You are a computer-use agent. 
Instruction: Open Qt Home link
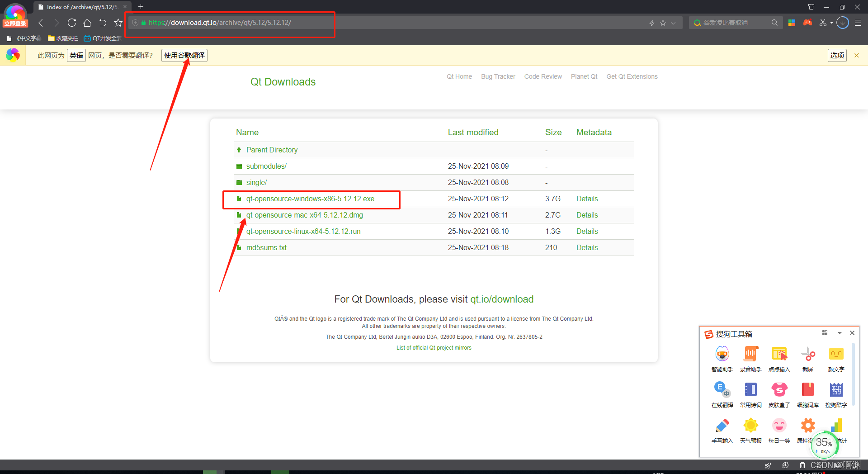tap(459, 76)
